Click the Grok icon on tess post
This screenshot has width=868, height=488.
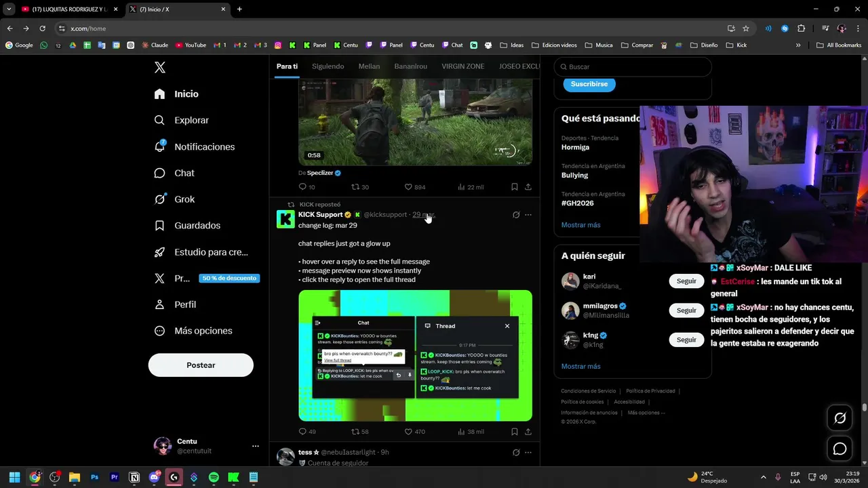pos(516,452)
